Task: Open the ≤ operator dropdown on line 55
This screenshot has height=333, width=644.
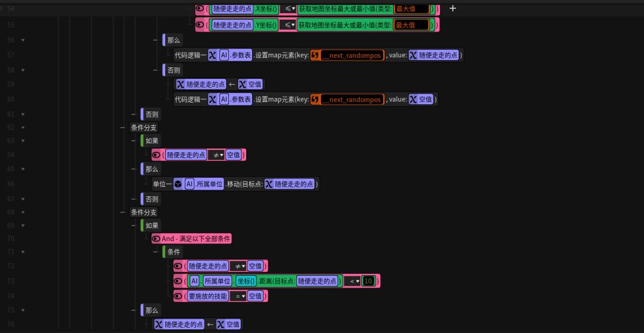Action: coord(288,25)
